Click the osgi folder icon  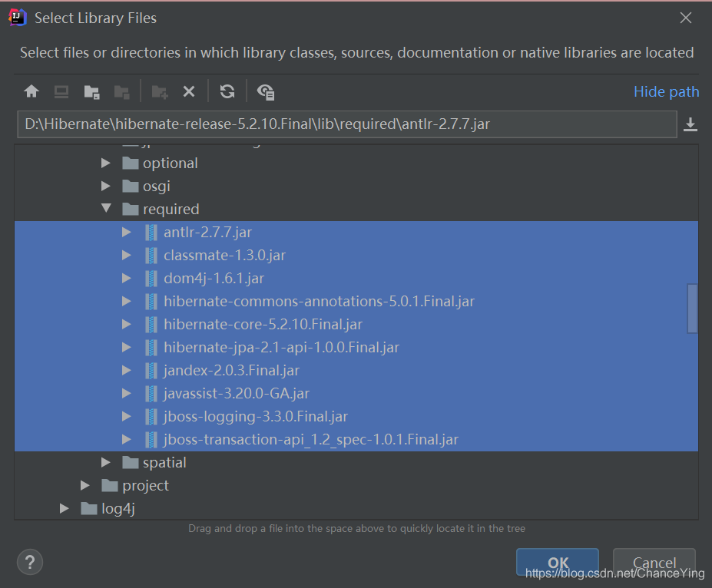click(131, 186)
